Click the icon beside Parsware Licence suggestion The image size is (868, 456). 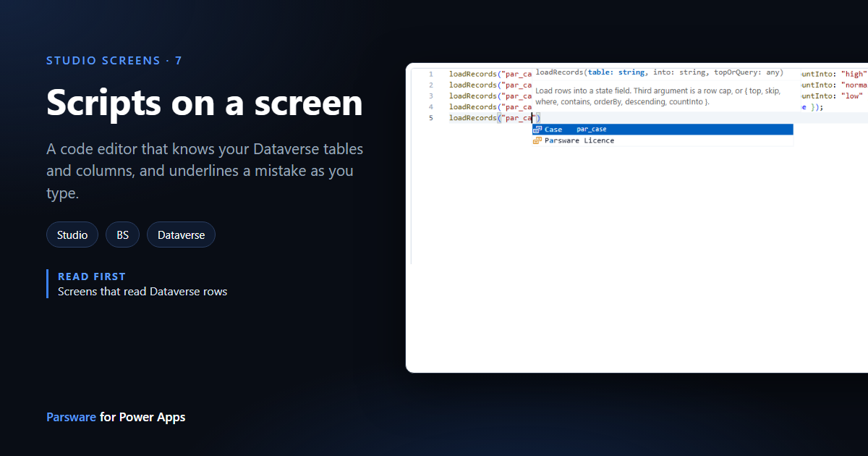[537, 140]
